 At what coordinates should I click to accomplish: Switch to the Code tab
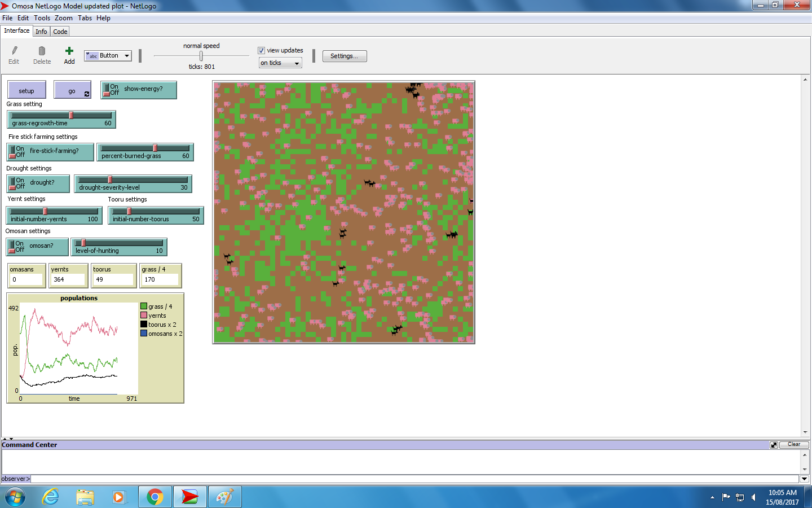pyautogui.click(x=60, y=32)
